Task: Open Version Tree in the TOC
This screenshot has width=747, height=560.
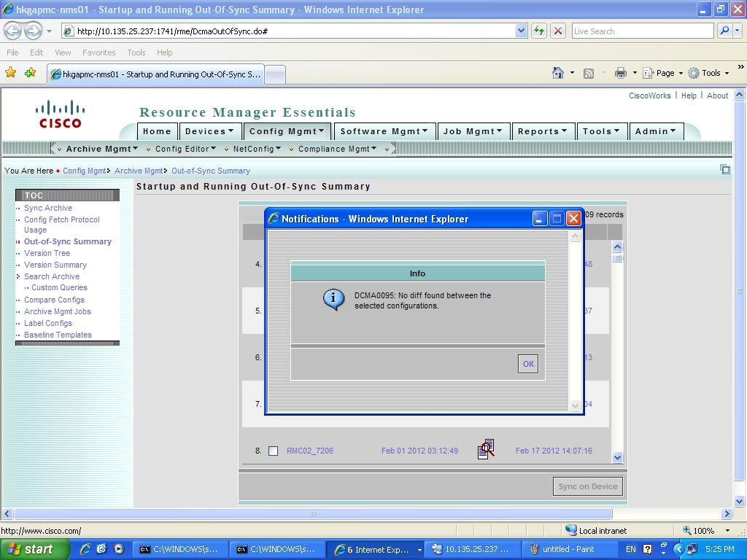Action: click(x=47, y=253)
